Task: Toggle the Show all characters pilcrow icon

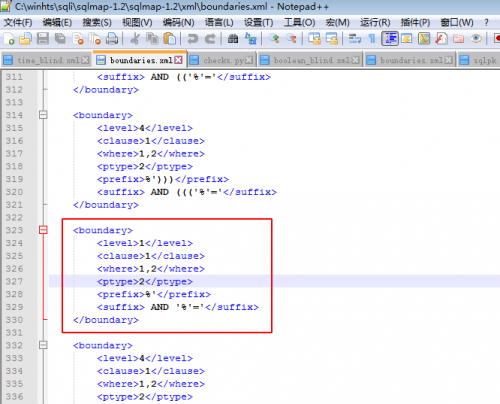Action: (x=372, y=39)
